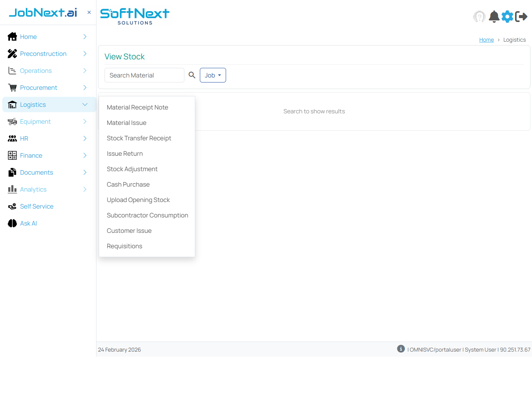Open the Job dropdown

click(x=213, y=75)
